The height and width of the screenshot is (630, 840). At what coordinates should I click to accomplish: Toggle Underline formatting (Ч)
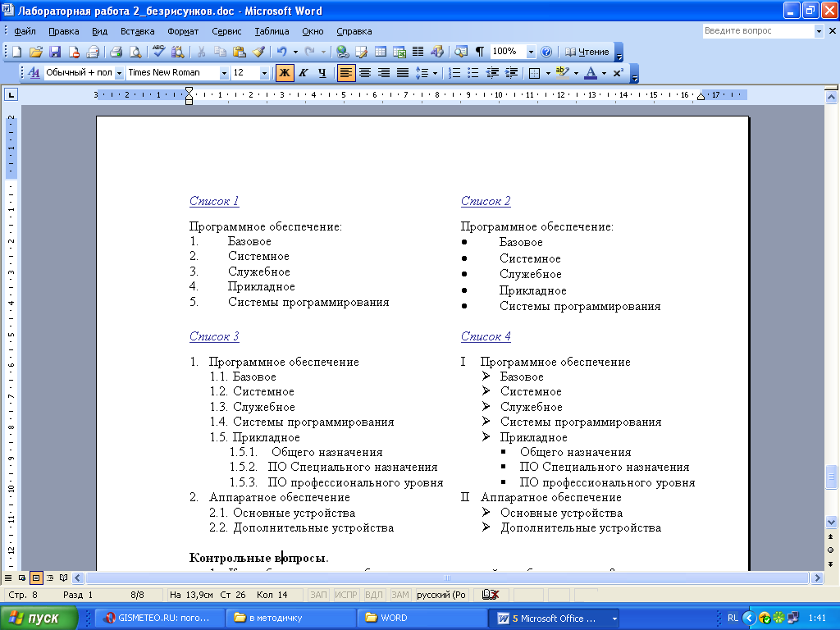[x=322, y=73]
